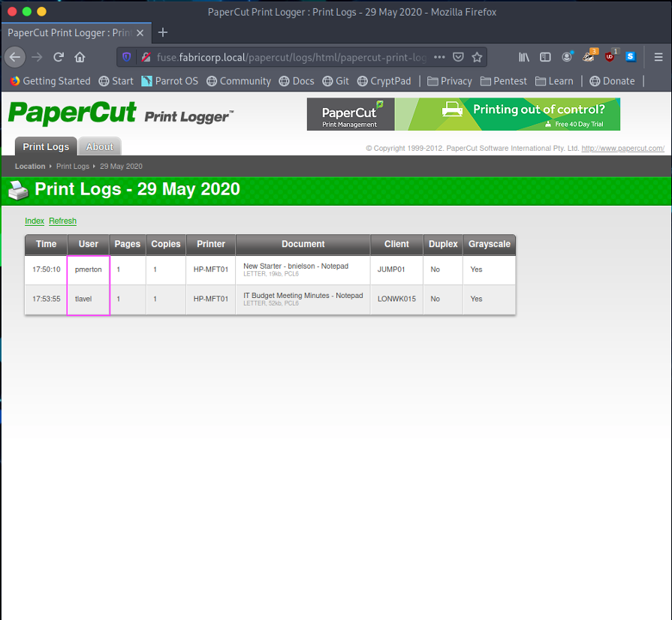672x620 pixels.
Task: Save page to Pocket icon
Action: 458,57
